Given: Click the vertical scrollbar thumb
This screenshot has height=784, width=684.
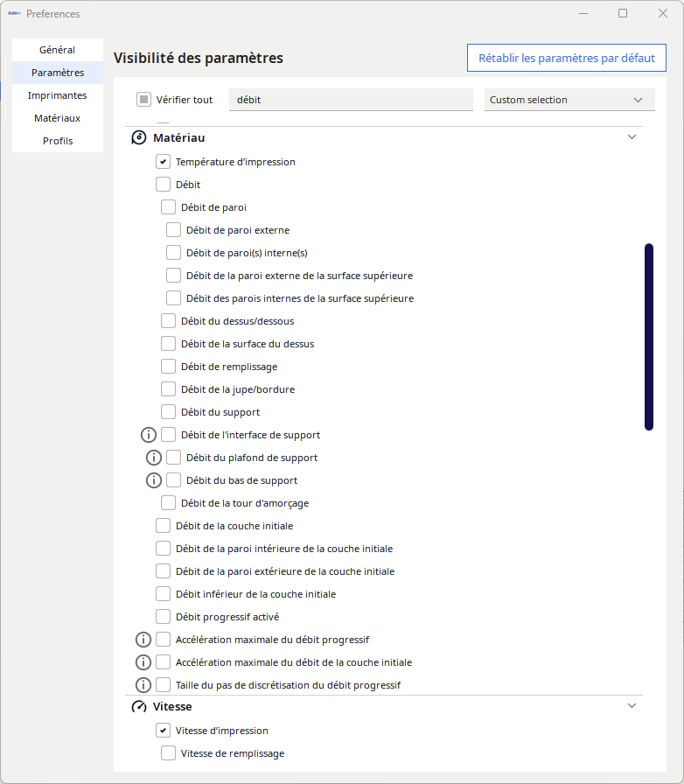Looking at the screenshot, I should (x=649, y=337).
